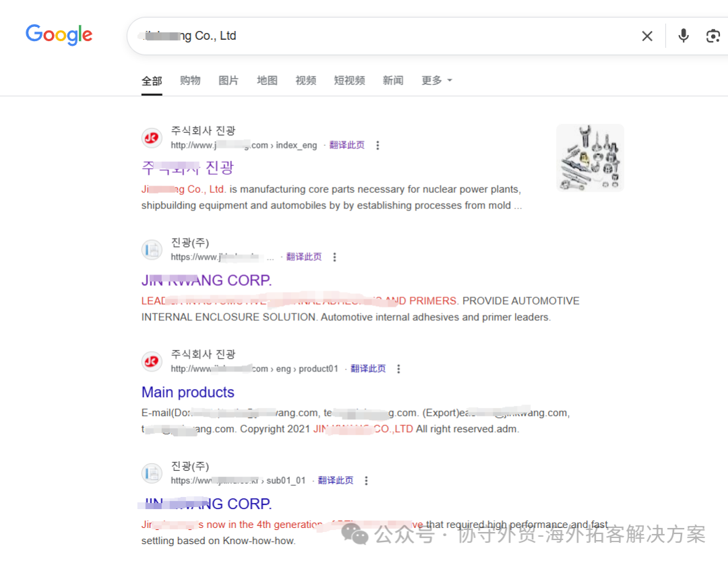Click the '진광(주)' site name above sub01_01
This screenshot has width=728, height=563.
pyautogui.click(x=190, y=466)
